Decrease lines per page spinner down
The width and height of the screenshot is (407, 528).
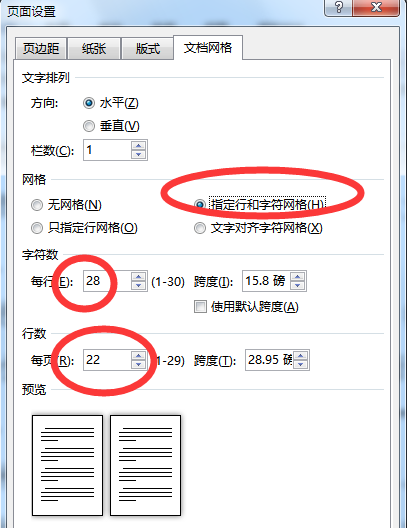[138, 365]
